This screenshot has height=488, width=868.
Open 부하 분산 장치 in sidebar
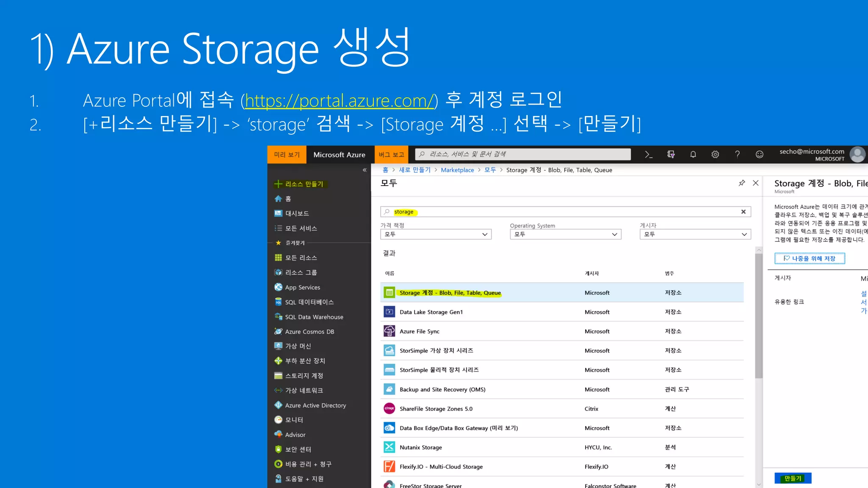pyautogui.click(x=300, y=361)
